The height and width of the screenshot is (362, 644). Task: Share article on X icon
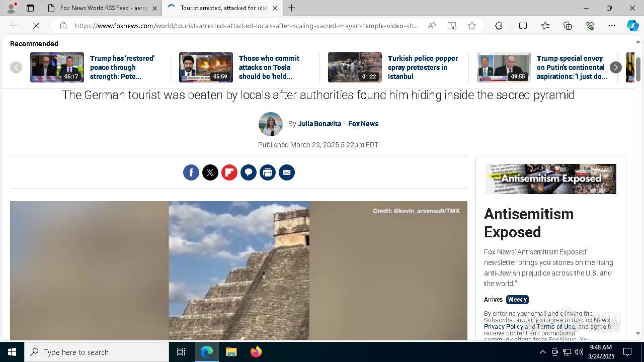(x=210, y=172)
